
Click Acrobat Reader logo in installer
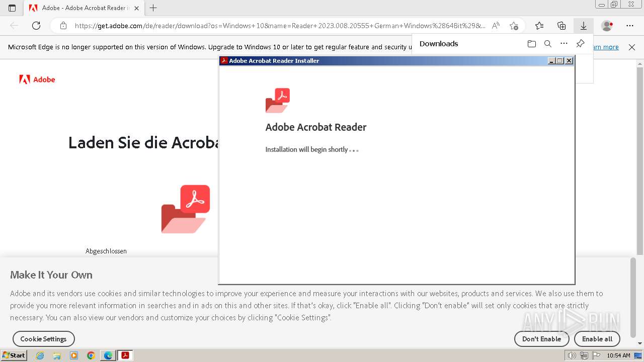coord(278,101)
